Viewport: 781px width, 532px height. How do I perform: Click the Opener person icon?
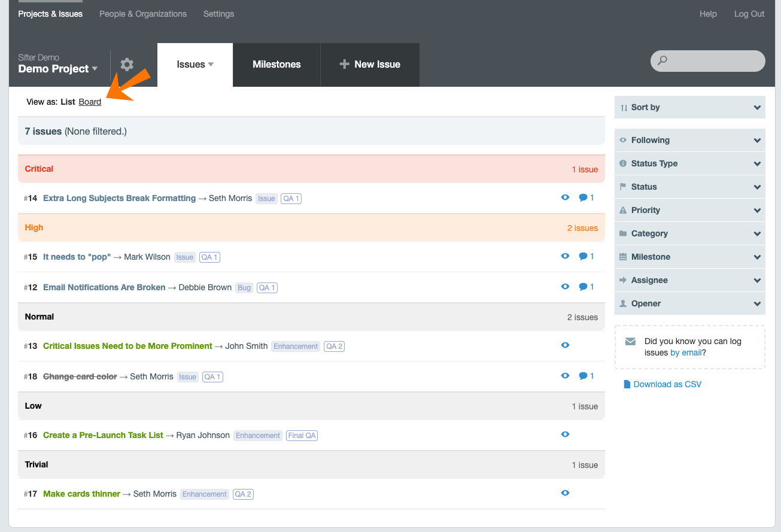pos(623,303)
